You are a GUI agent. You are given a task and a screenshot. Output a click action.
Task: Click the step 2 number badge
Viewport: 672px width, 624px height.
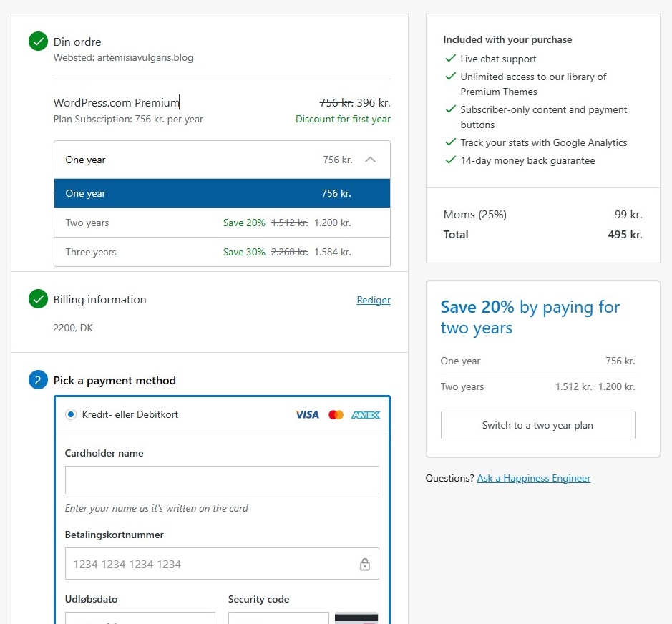(x=38, y=380)
